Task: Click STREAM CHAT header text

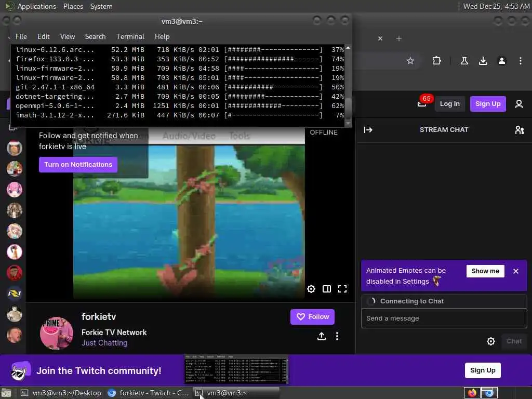Action: (x=444, y=129)
